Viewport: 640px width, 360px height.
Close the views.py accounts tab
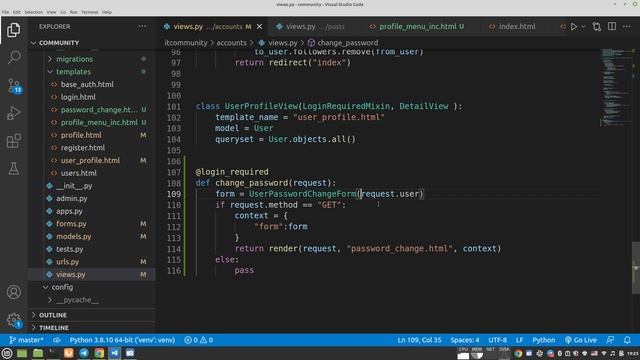coord(259,27)
